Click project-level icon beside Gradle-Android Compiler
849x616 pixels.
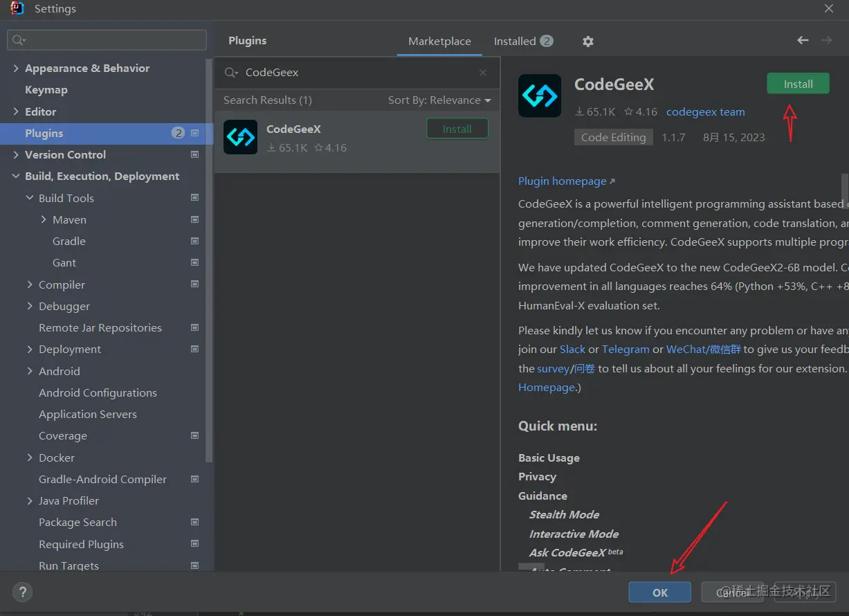click(194, 479)
